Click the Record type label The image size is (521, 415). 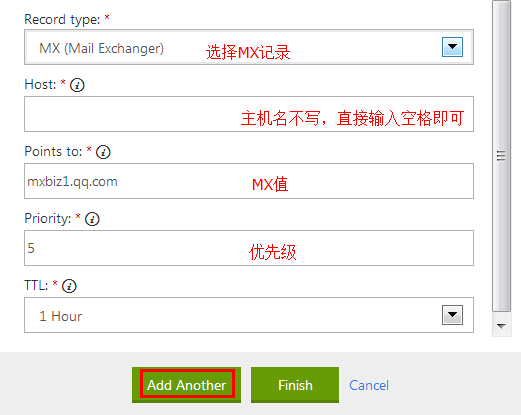coord(62,19)
